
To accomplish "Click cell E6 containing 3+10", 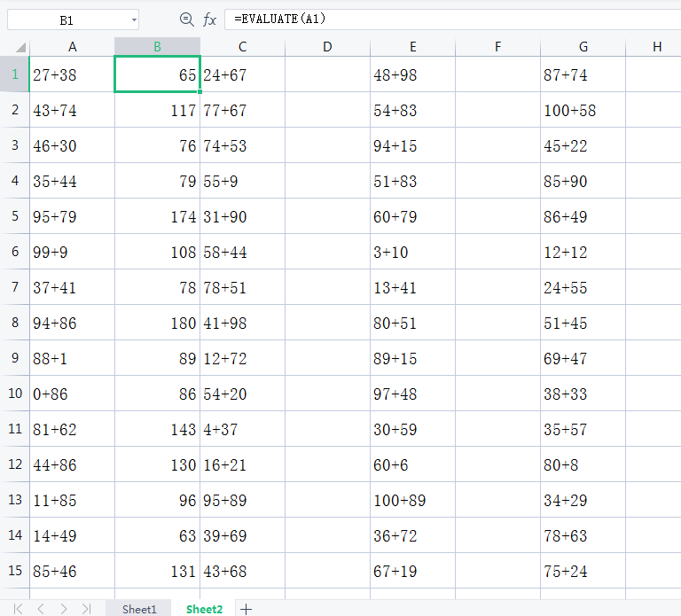I will click(412, 252).
